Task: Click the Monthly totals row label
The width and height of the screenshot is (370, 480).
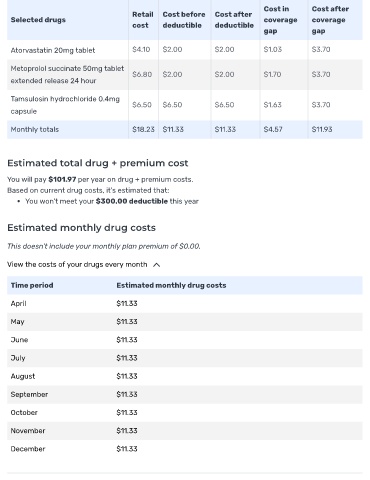Action: (x=35, y=129)
